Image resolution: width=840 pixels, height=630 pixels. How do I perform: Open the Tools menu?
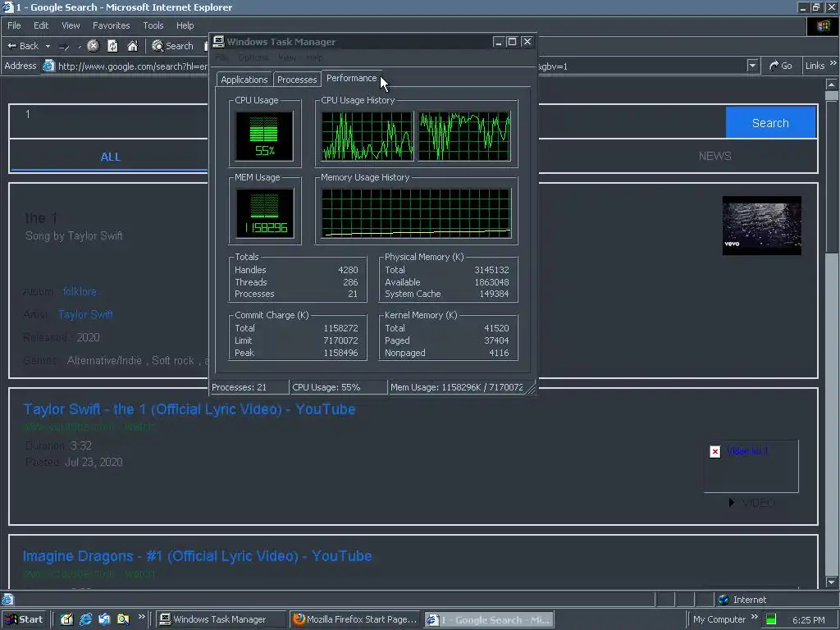coord(153,25)
